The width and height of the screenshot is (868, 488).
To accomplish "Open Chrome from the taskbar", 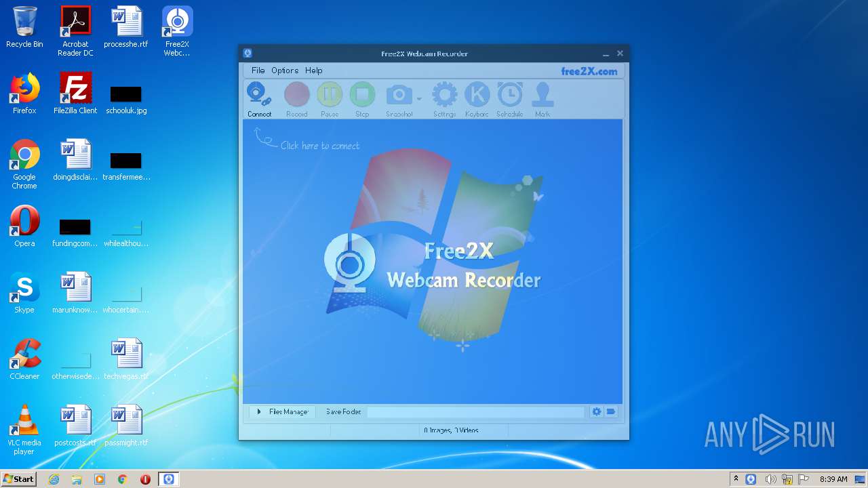I will pos(123,479).
